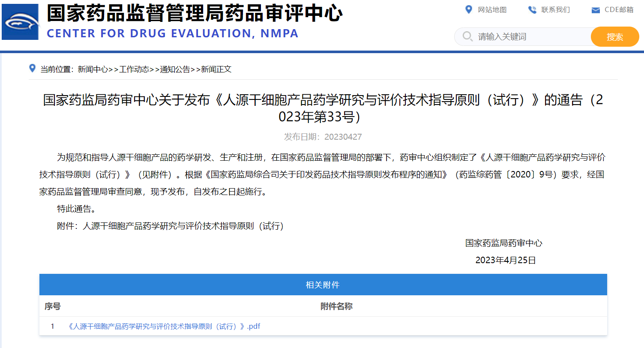The width and height of the screenshot is (644, 348).
Task: Click the attachment row number 1
Action: [52, 326]
